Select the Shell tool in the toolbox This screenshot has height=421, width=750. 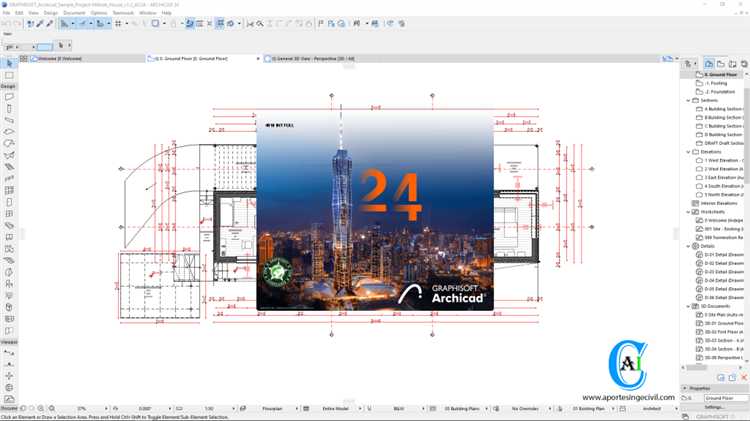click(9, 155)
